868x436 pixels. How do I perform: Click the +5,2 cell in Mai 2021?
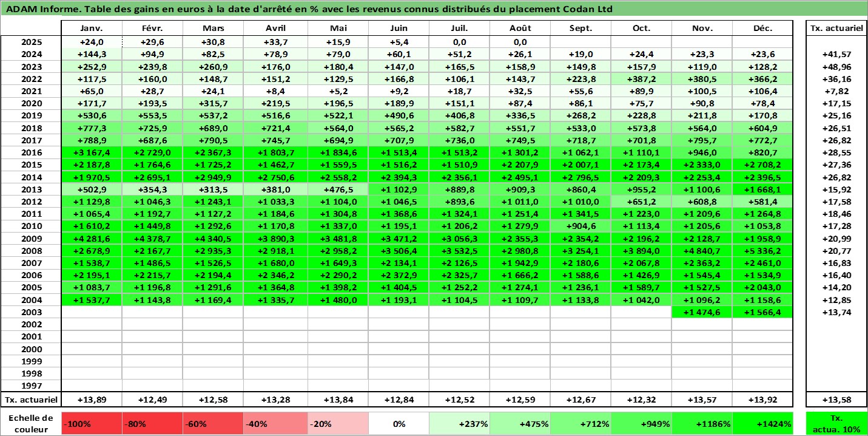pyautogui.click(x=338, y=90)
